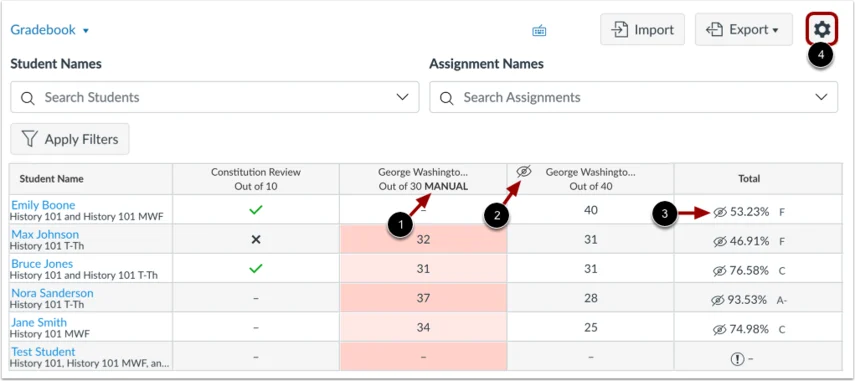Expand the Search Students dropdown chevron
The height and width of the screenshot is (381, 855).
pyautogui.click(x=402, y=98)
